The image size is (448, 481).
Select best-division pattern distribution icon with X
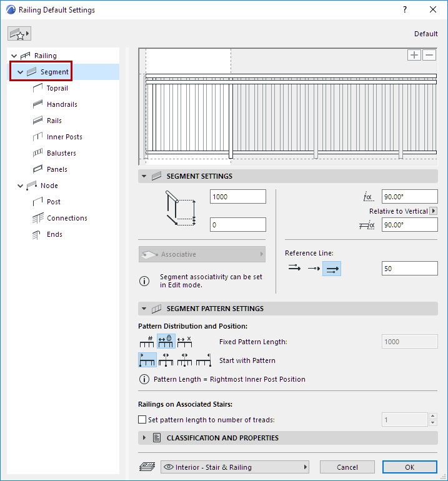(x=184, y=342)
